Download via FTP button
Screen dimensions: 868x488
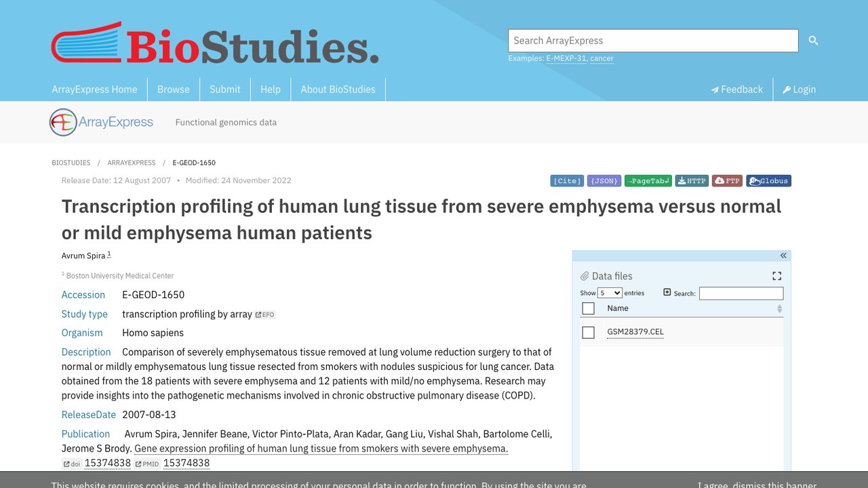(x=728, y=181)
